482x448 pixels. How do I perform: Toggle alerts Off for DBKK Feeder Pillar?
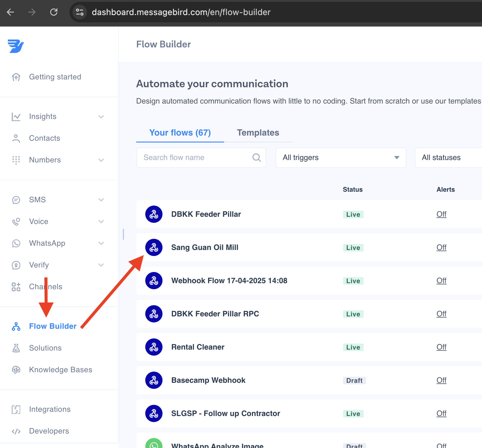point(441,214)
